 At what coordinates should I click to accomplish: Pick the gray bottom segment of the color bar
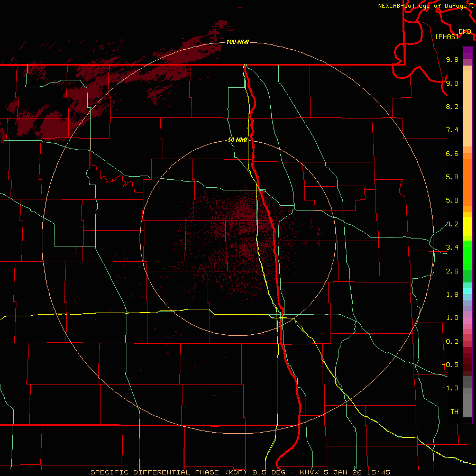(x=467, y=405)
